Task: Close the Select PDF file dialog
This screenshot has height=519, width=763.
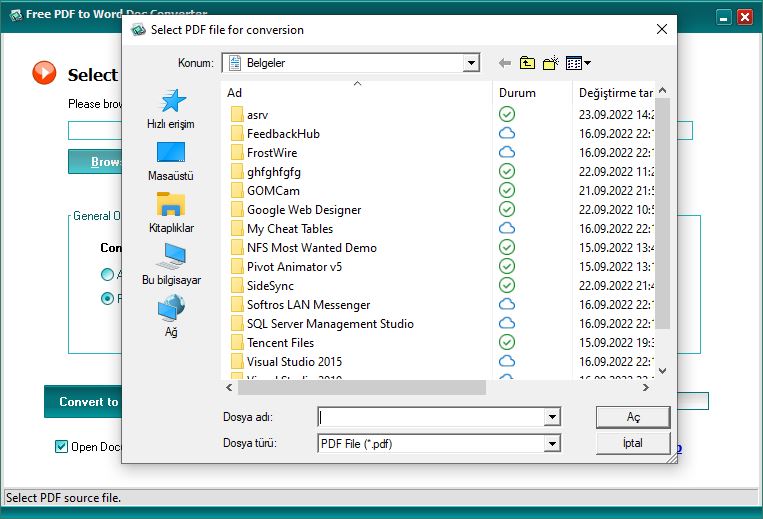Action: coord(662,29)
